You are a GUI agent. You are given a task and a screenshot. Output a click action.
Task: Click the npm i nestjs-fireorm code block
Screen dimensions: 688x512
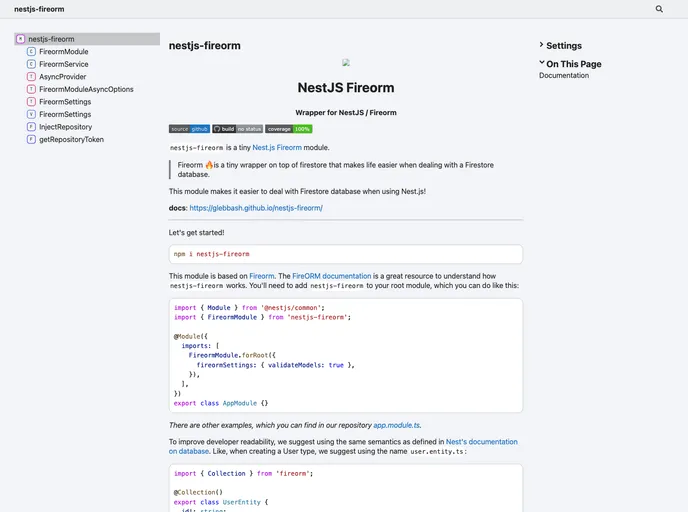(346, 254)
